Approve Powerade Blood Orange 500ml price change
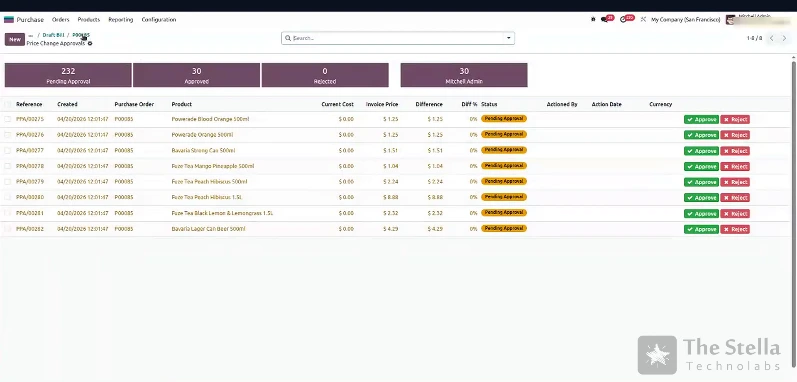 tap(701, 119)
